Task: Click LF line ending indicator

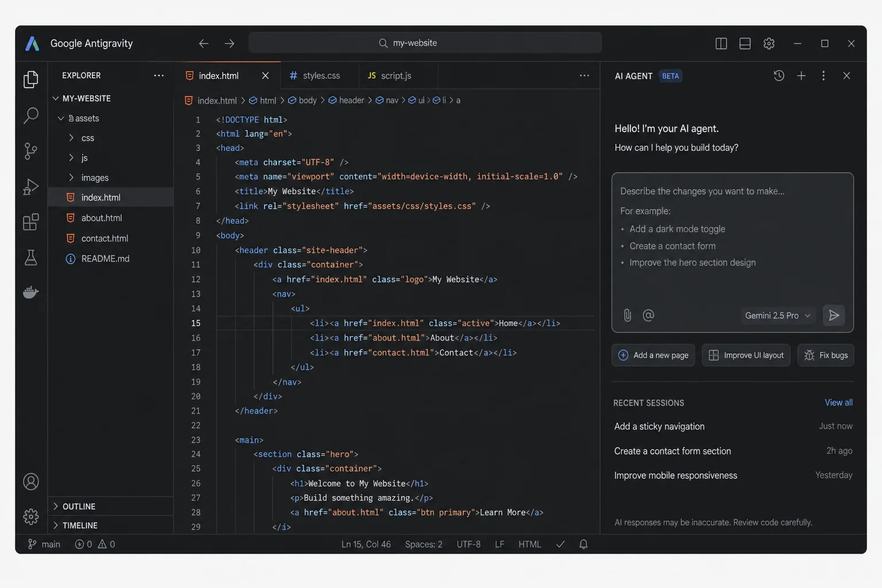Action: 500,544
